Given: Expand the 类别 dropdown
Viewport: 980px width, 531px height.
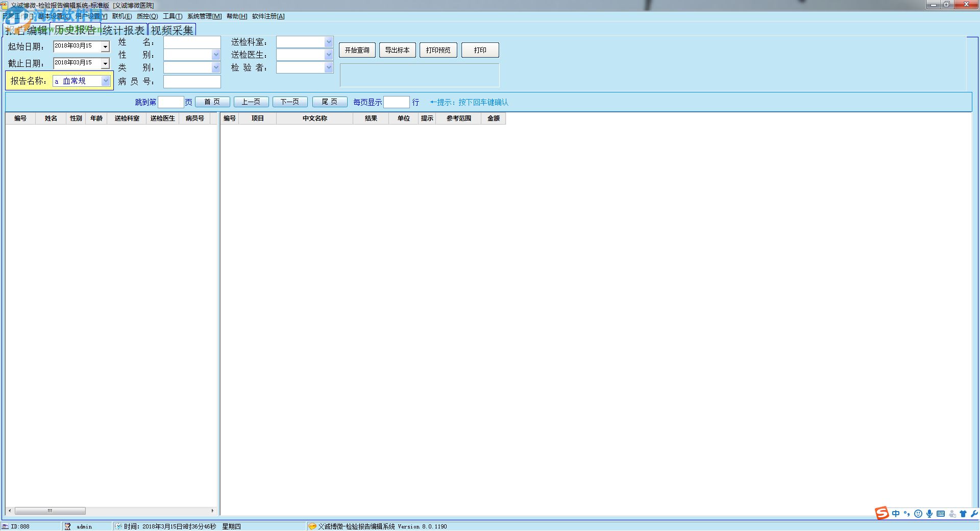Looking at the screenshot, I should [x=216, y=67].
